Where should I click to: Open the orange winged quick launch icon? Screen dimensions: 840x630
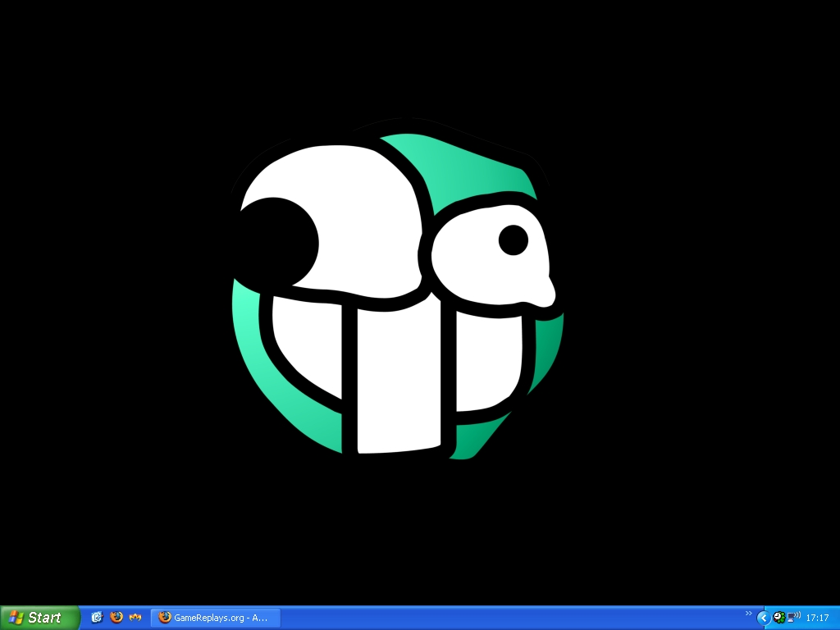pos(135,618)
